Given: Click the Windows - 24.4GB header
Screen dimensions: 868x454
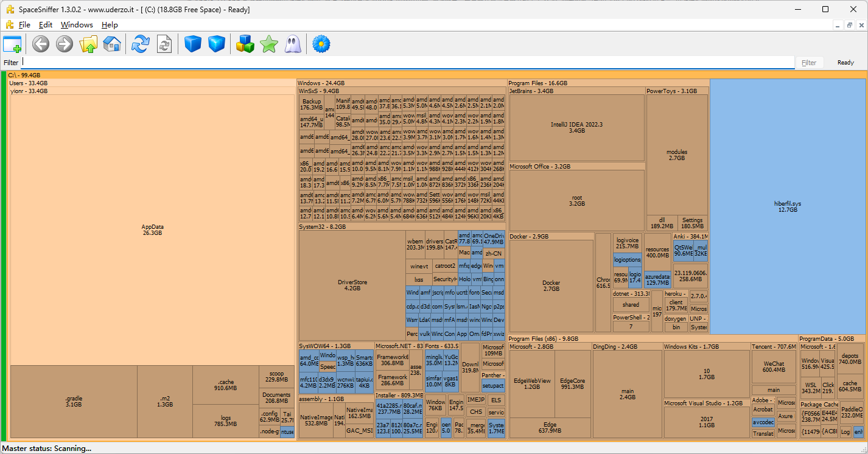Looking at the screenshot, I should (402, 83).
